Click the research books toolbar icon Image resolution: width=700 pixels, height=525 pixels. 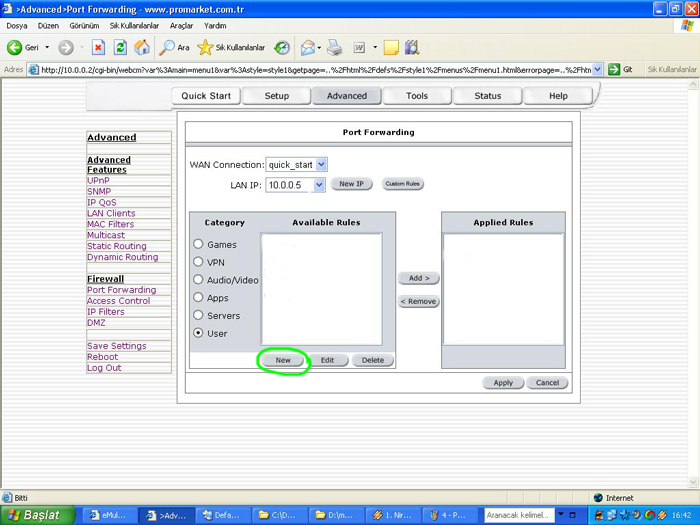pos(412,47)
